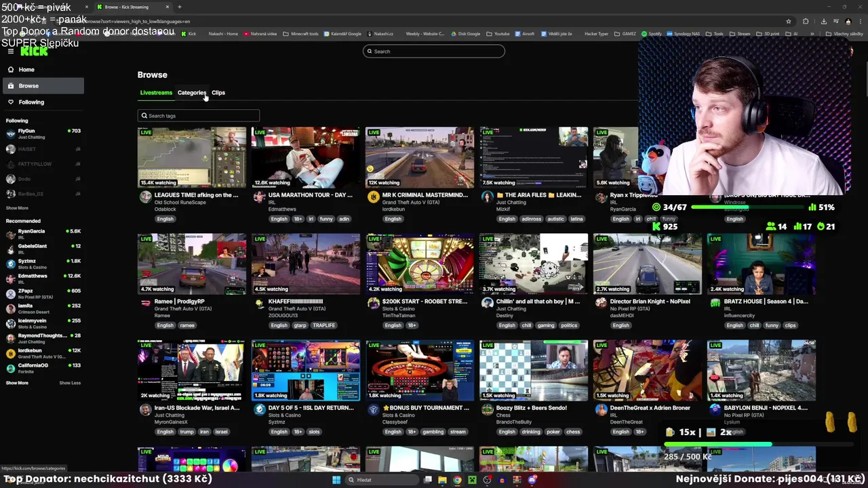Click Chrome icon on the taskbar
868x488 pixels.
(x=457, y=480)
